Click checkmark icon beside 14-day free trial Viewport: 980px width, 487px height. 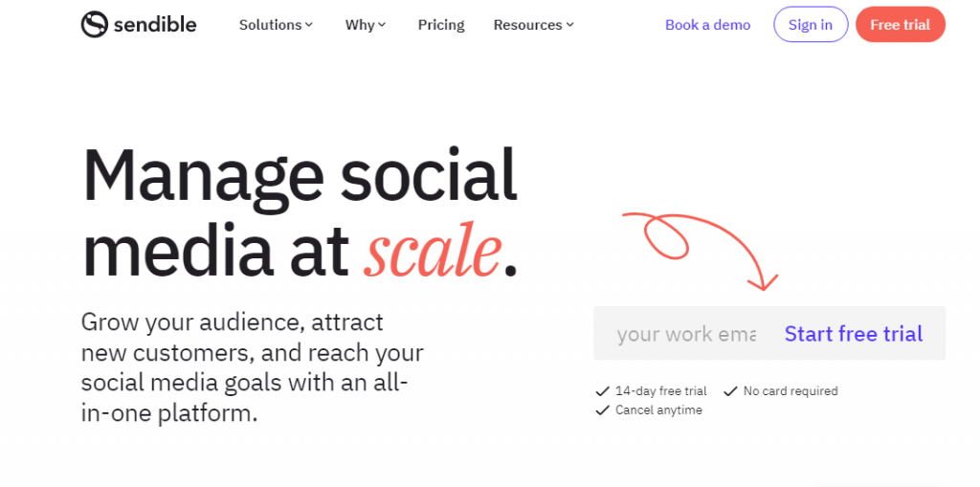(x=602, y=391)
